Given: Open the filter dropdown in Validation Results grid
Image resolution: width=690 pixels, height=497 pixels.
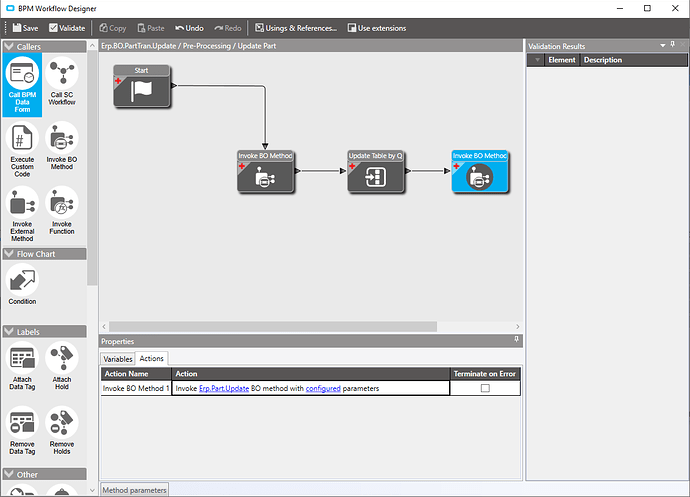Looking at the screenshot, I should [537, 60].
